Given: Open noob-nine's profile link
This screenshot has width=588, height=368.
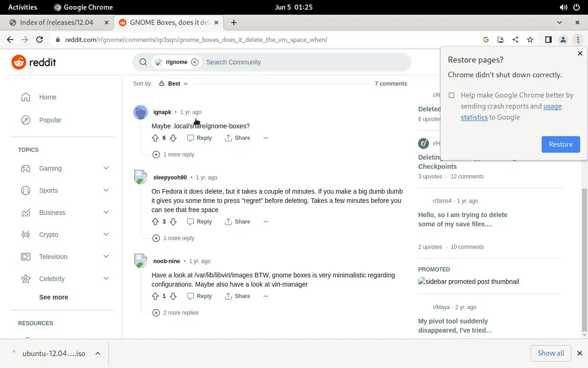Looking at the screenshot, I should click(167, 261).
